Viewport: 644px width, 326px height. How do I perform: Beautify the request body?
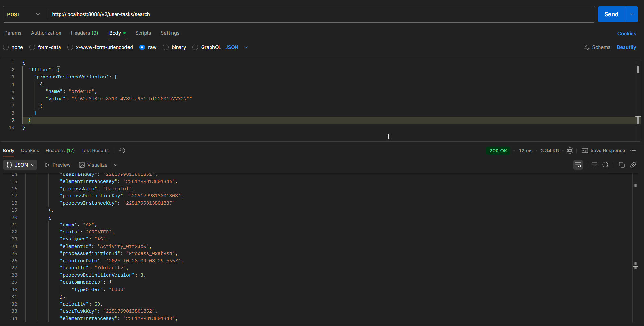626,47
